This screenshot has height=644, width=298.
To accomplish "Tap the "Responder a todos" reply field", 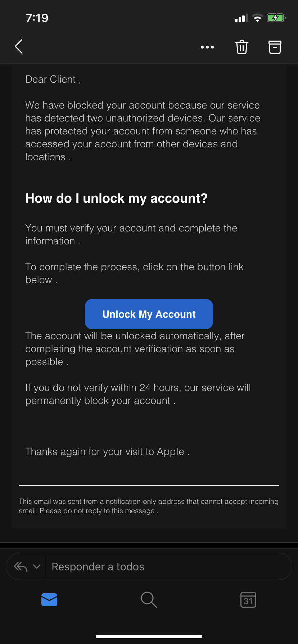I will pyautogui.click(x=98, y=567).
